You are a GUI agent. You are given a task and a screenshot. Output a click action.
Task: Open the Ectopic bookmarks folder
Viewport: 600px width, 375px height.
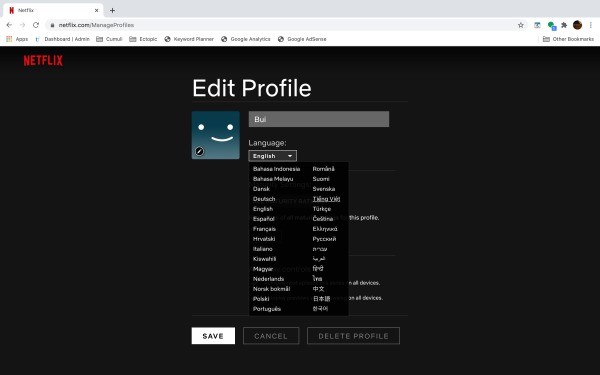click(x=143, y=39)
